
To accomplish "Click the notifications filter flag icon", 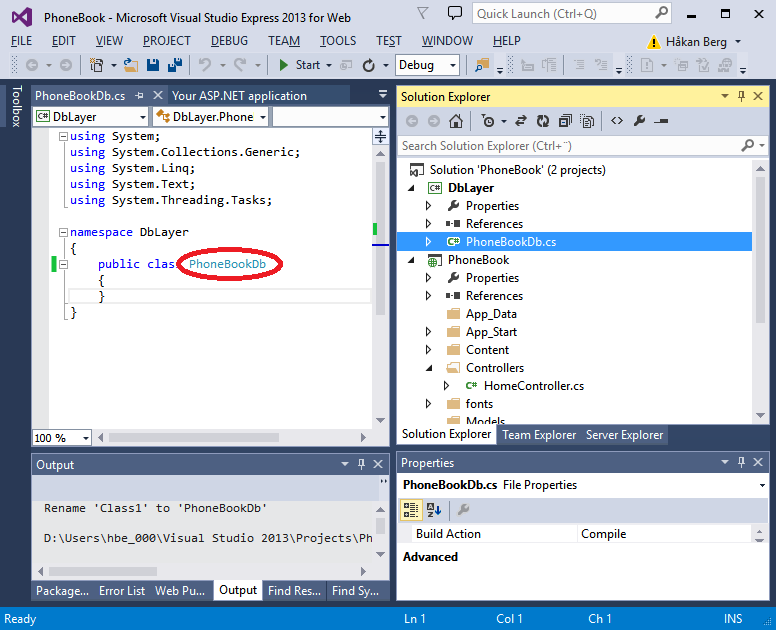I will (422, 13).
